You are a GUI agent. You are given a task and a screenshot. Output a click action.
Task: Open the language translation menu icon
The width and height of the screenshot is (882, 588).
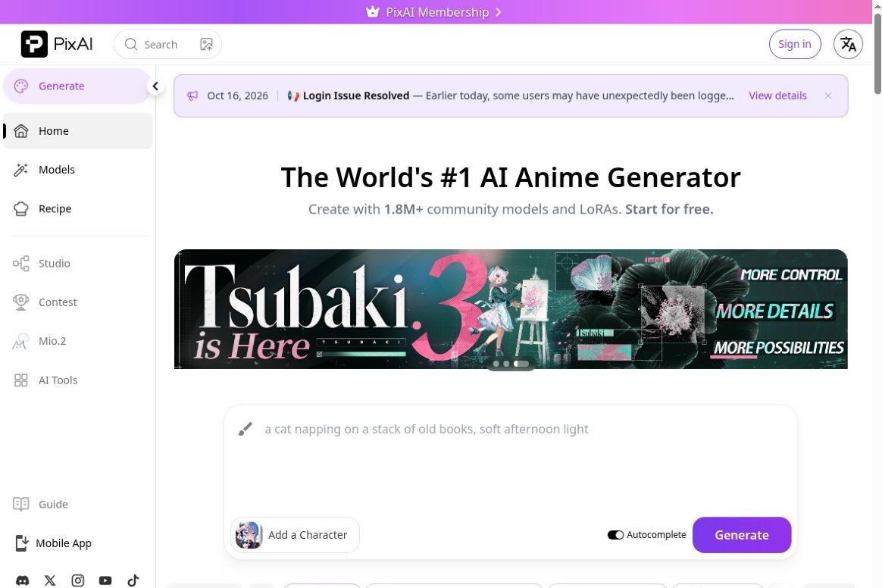point(848,44)
